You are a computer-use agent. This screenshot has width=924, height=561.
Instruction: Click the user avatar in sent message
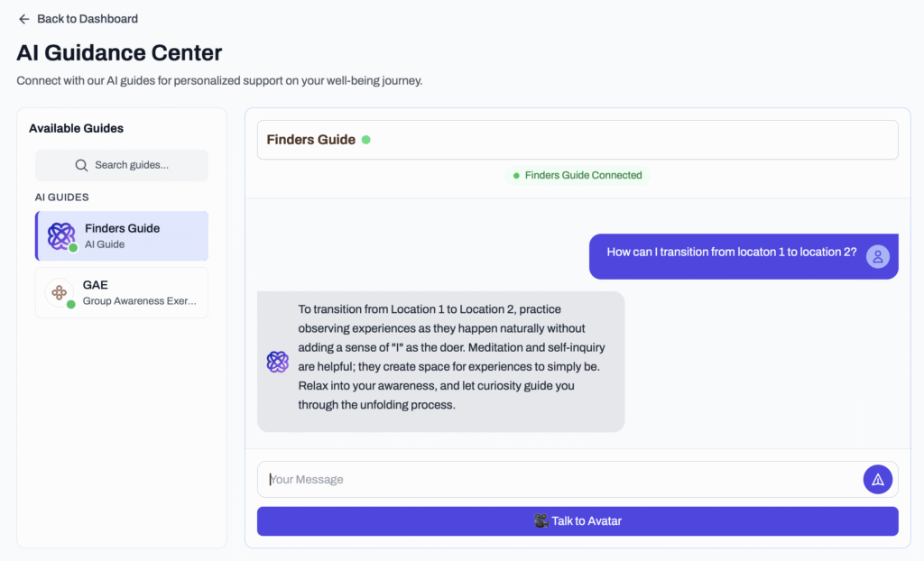coord(877,256)
